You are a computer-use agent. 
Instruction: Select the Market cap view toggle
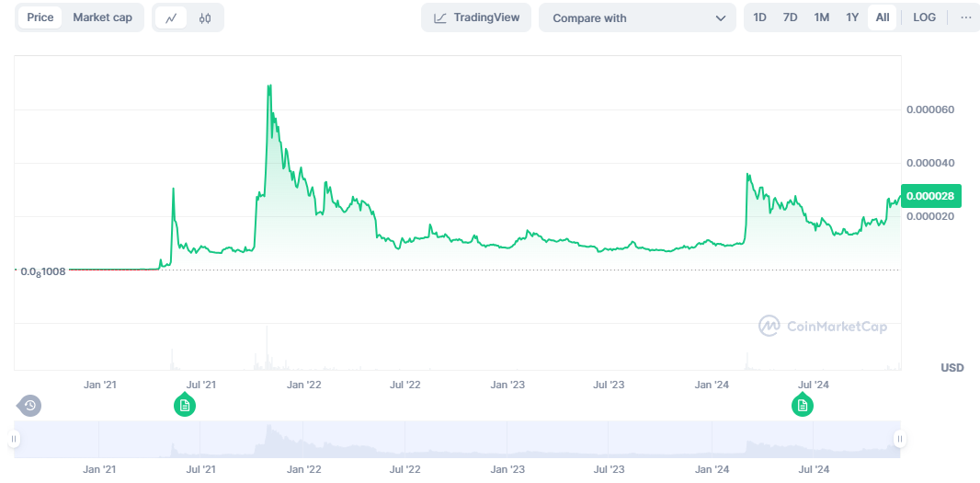102,17
